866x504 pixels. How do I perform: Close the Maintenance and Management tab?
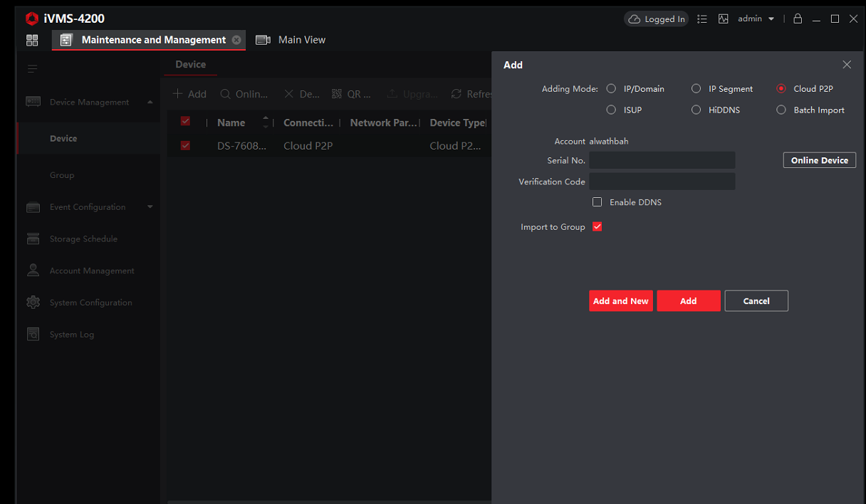pos(236,40)
